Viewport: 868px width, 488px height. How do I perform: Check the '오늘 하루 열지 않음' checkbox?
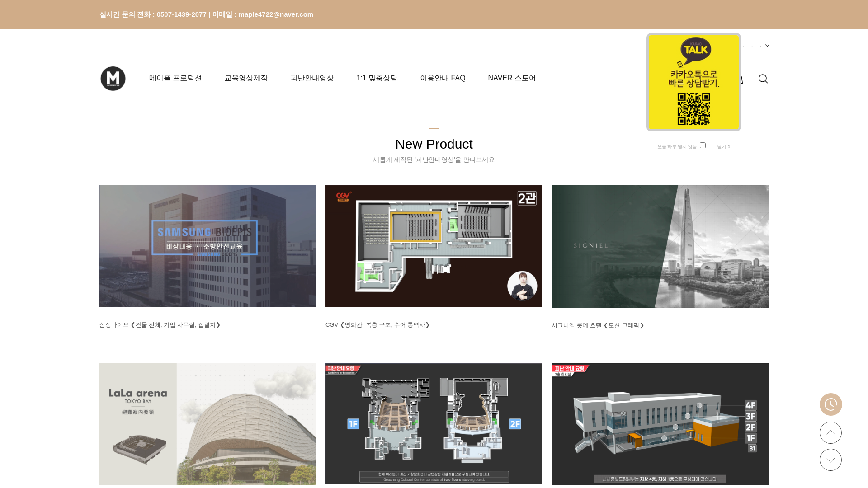point(703,145)
